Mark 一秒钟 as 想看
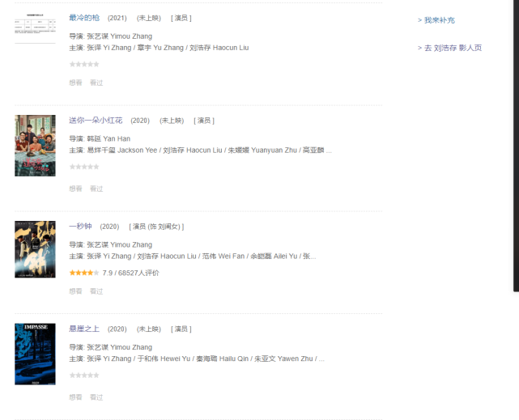This screenshot has width=519, height=420. [75, 291]
